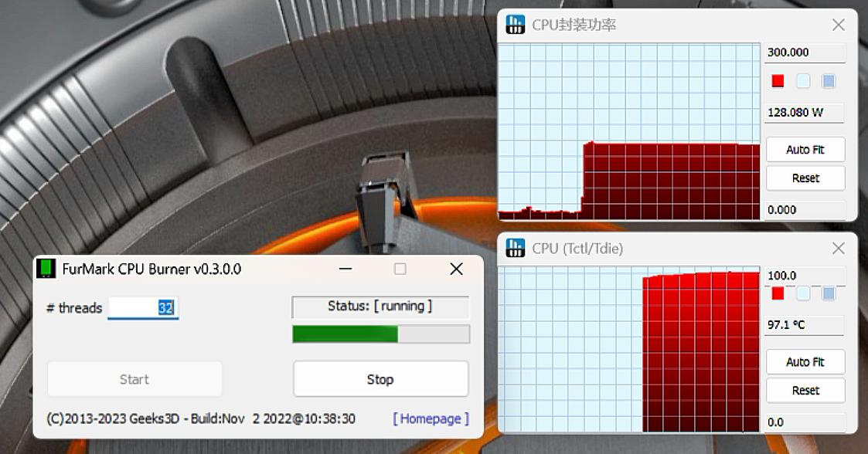Click the greyed-out Start button
Image resolution: width=868 pixels, height=454 pixels.
tap(134, 379)
